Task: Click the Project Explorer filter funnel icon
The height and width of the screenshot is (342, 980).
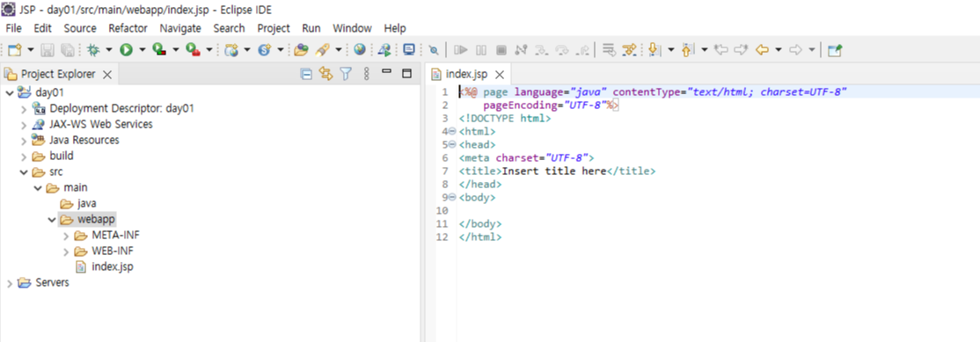Action: tap(346, 74)
